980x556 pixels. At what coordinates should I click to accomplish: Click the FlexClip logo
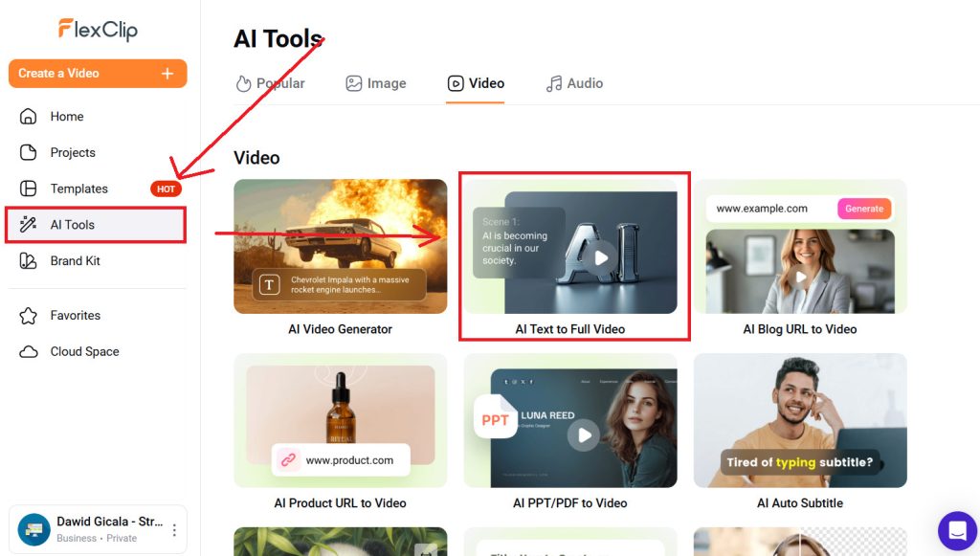pos(98,30)
